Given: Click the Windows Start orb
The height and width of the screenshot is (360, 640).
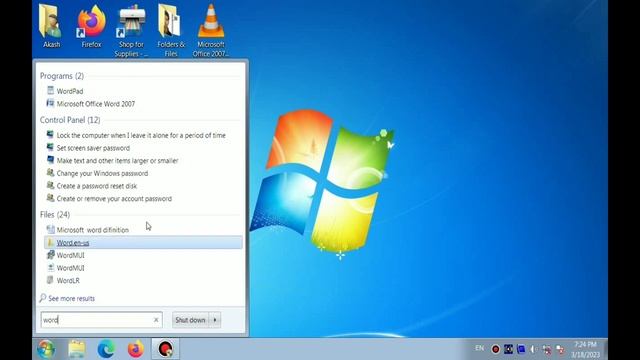Looking at the screenshot, I should click(46, 349).
